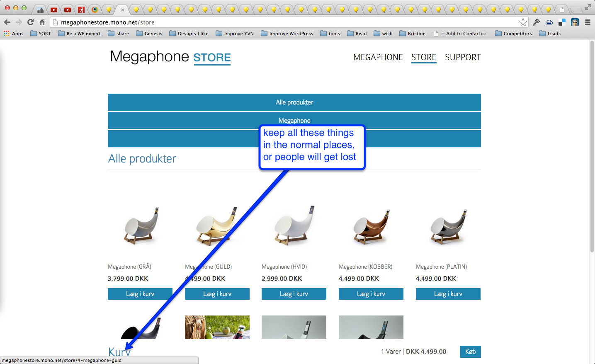Add Megaphone (PLATIN) to cart

point(448,294)
